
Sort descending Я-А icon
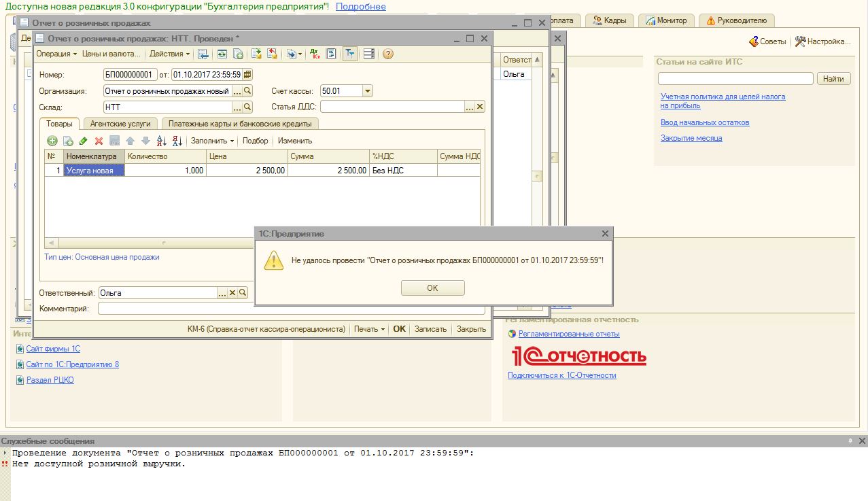(177, 141)
